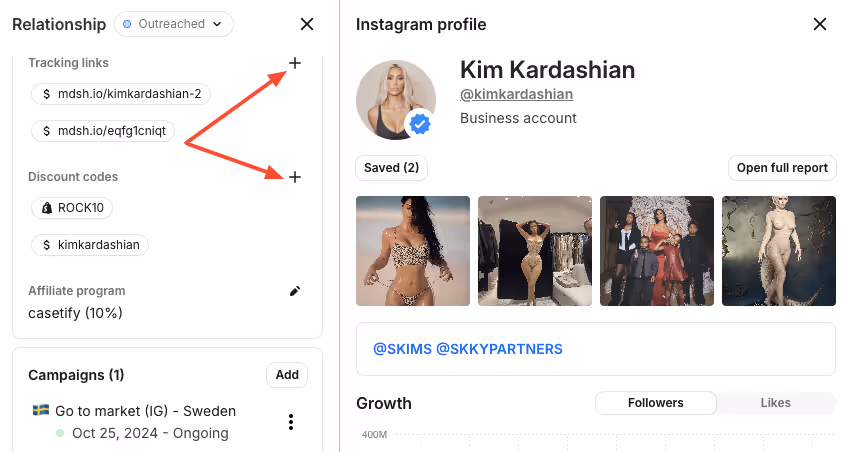The image size is (844, 452).
Task: Close the Relationship panel
Action: pos(307,24)
